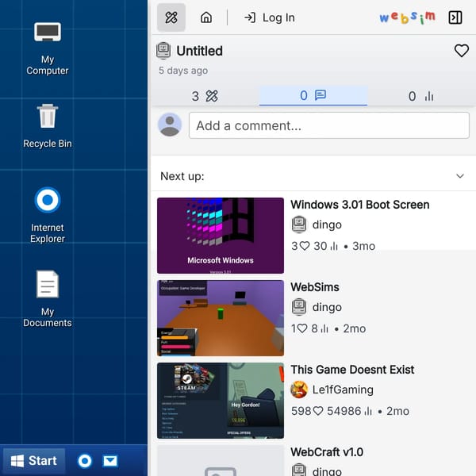Screen dimensions: 476x476
Task: Launch Internet Explorer from the desktop
Action: pyautogui.click(x=48, y=215)
